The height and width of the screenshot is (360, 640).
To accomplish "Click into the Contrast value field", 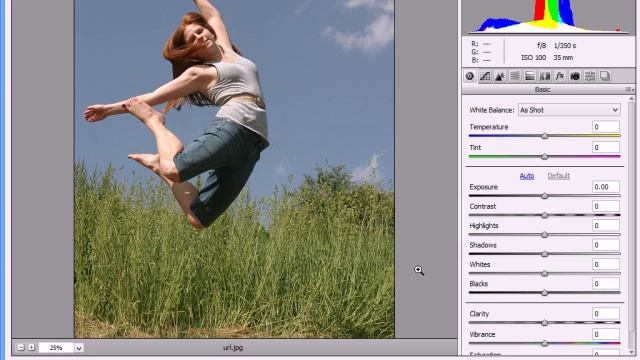I will [x=606, y=206].
